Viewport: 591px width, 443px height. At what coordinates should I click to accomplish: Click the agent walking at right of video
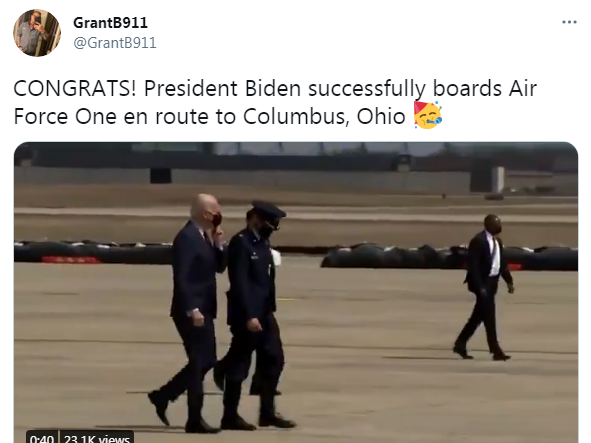484,287
